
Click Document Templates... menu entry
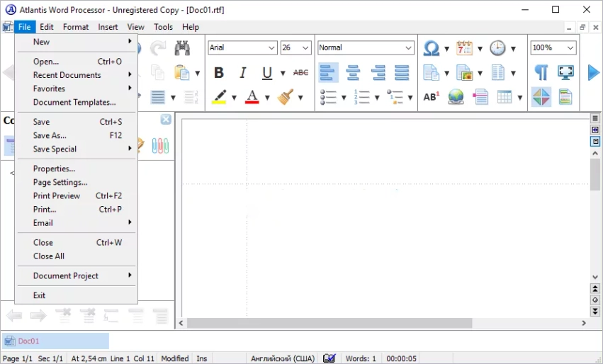tap(77, 102)
